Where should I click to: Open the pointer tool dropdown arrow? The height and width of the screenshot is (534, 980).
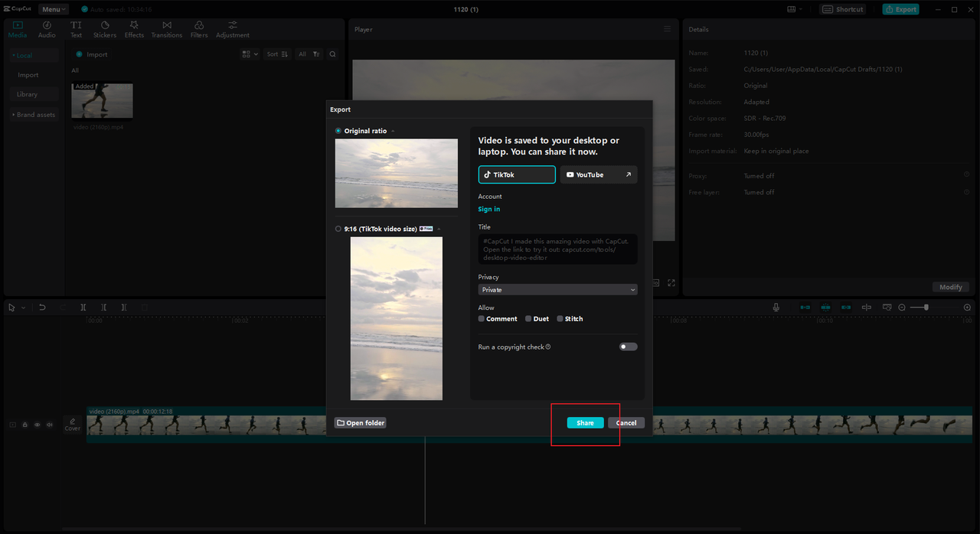[24, 308]
